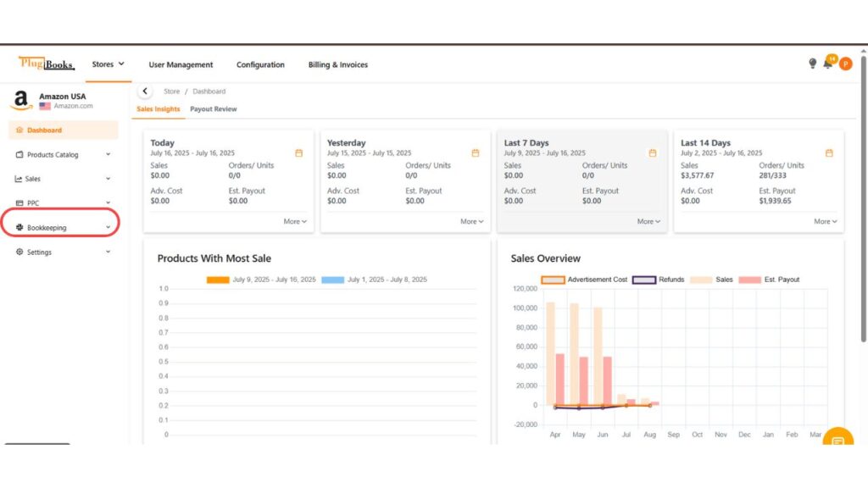
Task: Open Bookkeeping section label
Action: click(47, 227)
